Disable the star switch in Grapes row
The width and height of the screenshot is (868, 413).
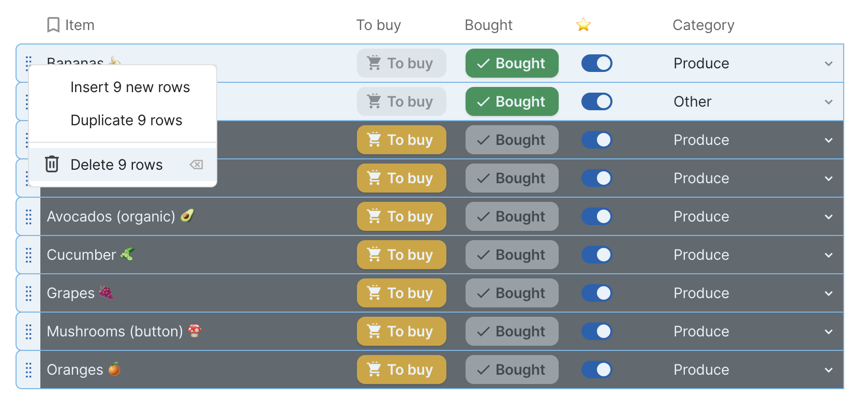pyautogui.click(x=596, y=293)
